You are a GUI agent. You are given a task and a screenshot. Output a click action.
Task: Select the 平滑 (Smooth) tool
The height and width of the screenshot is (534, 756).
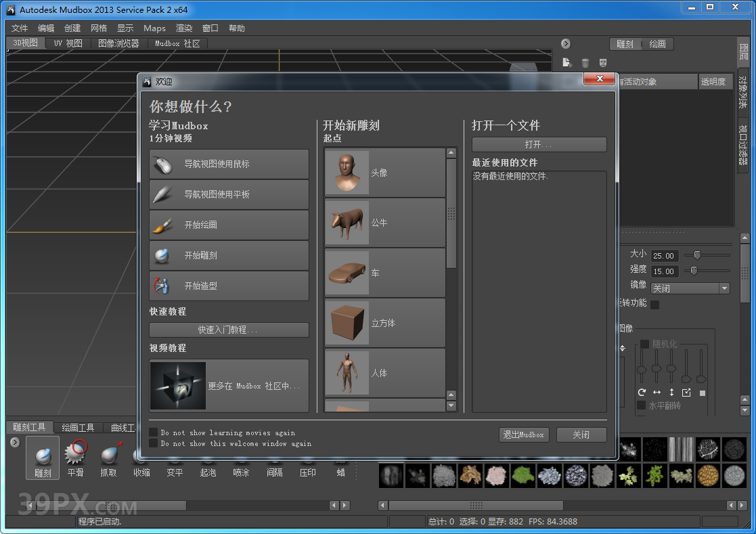tap(75, 458)
